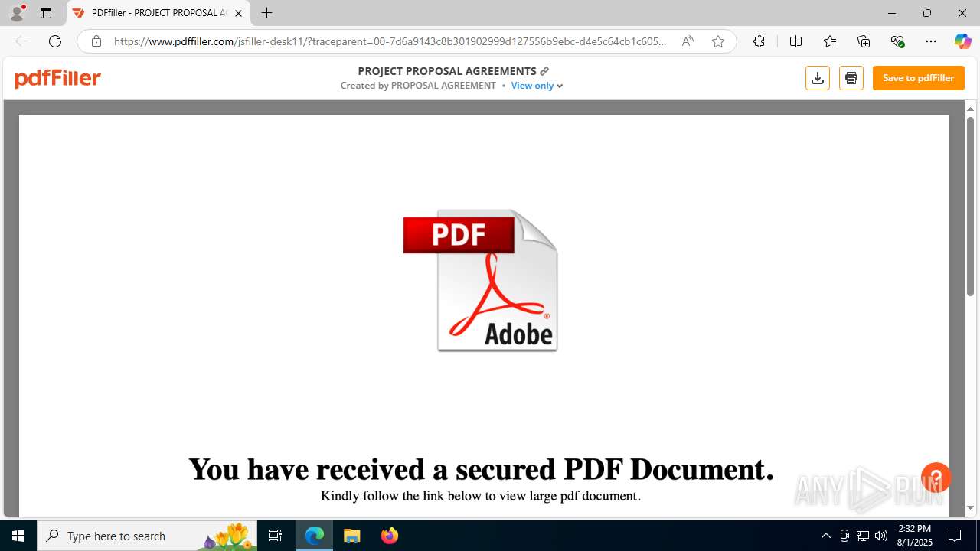The width and height of the screenshot is (980, 551).
Task: Click the Type here to search box
Action: click(147, 536)
